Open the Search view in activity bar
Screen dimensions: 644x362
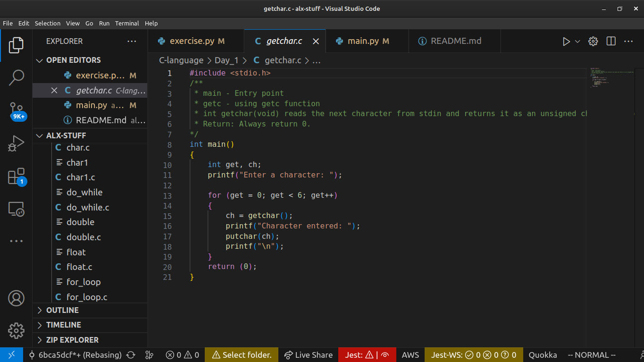(16, 77)
